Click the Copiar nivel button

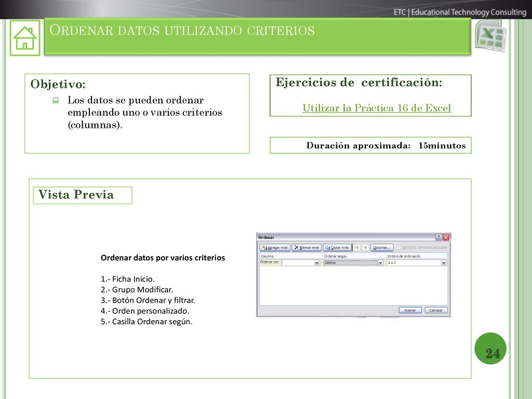pyautogui.click(x=337, y=248)
